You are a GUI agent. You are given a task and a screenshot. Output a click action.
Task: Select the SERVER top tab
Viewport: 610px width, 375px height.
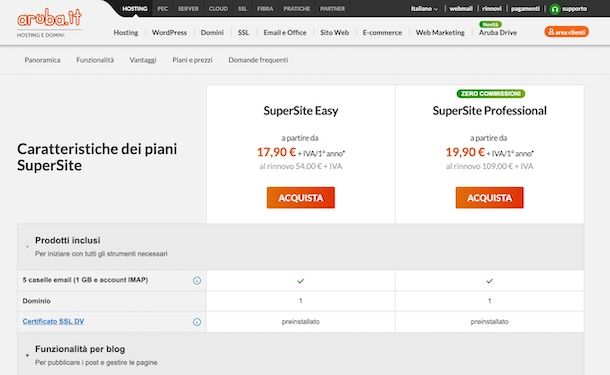(188, 9)
